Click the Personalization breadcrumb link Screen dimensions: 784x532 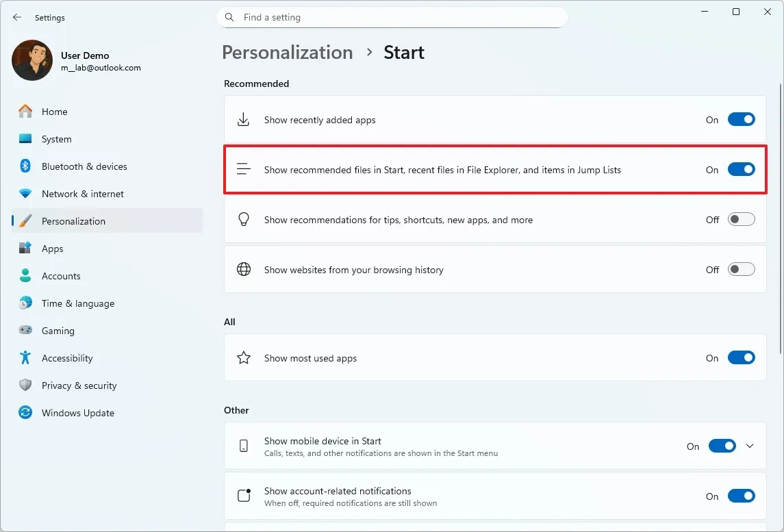[287, 52]
